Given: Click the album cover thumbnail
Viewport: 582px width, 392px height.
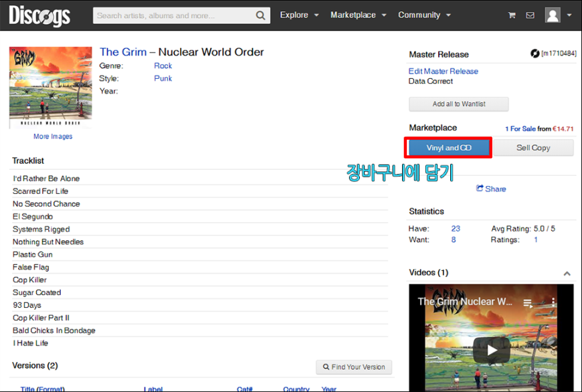Looking at the screenshot, I should 50,87.
